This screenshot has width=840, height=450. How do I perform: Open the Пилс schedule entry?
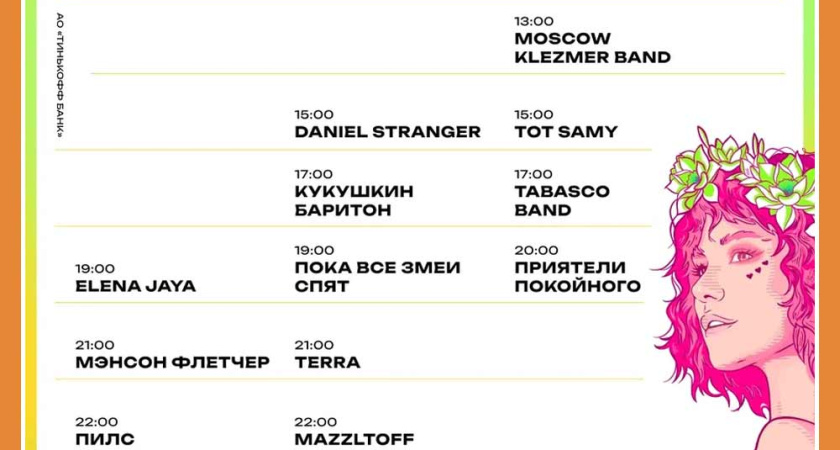(x=104, y=439)
